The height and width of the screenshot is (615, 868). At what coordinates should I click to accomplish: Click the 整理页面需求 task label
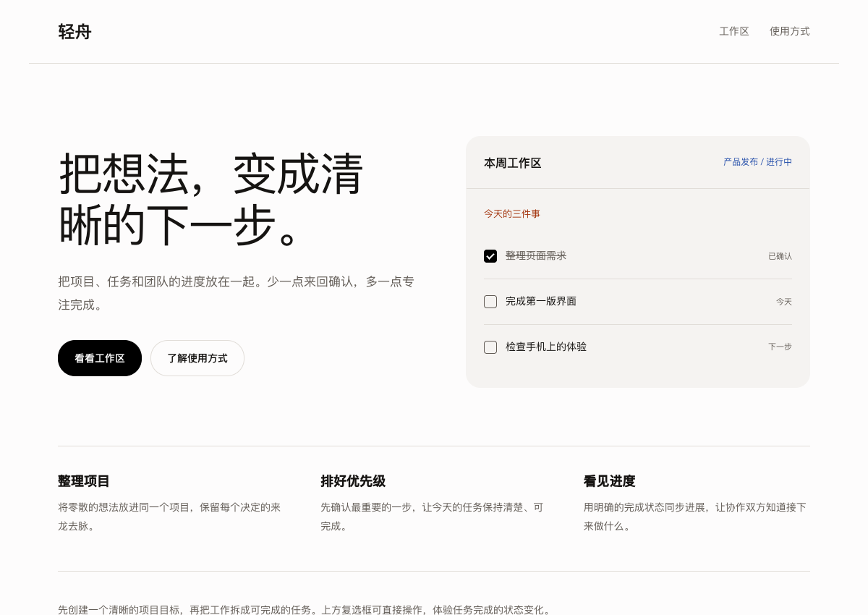click(536, 256)
